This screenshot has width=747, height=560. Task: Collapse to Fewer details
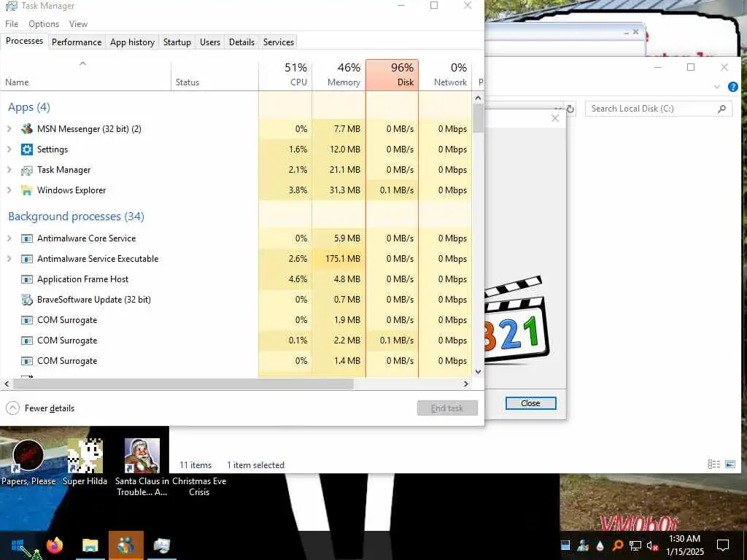coord(40,408)
